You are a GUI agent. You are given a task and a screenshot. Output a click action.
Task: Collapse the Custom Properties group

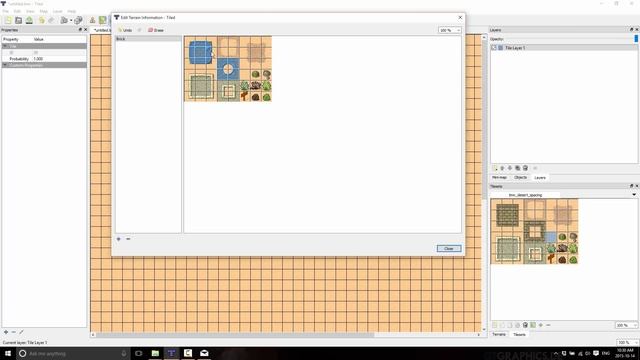pos(5,65)
